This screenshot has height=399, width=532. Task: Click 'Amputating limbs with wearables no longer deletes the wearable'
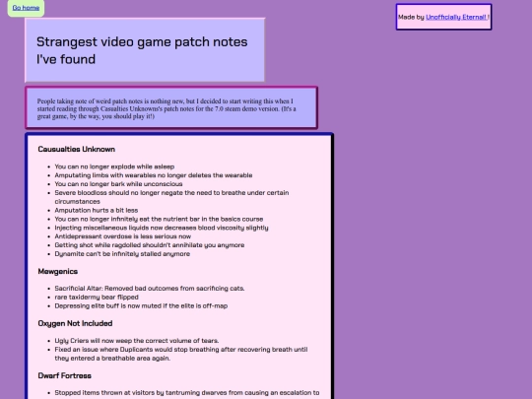click(154, 175)
